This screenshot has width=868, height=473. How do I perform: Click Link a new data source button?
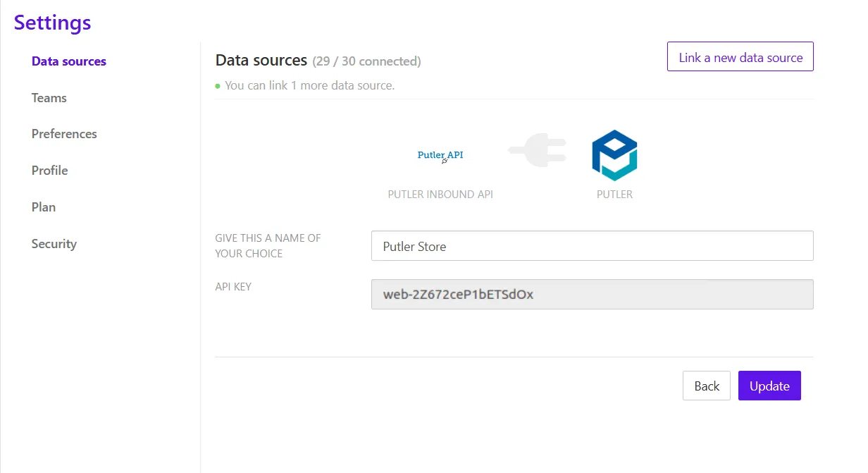point(740,57)
